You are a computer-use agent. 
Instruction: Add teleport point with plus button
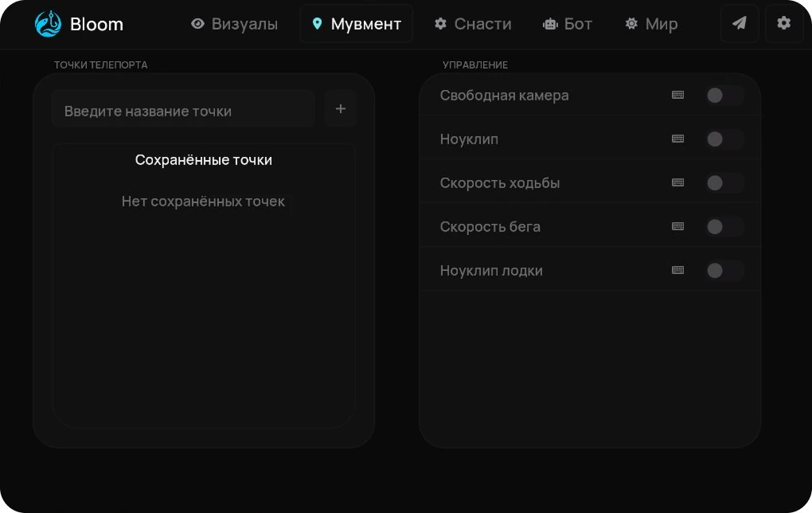click(x=340, y=109)
